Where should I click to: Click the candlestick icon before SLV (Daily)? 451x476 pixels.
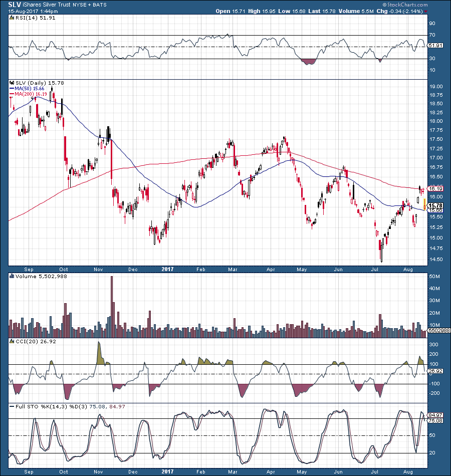[12, 83]
